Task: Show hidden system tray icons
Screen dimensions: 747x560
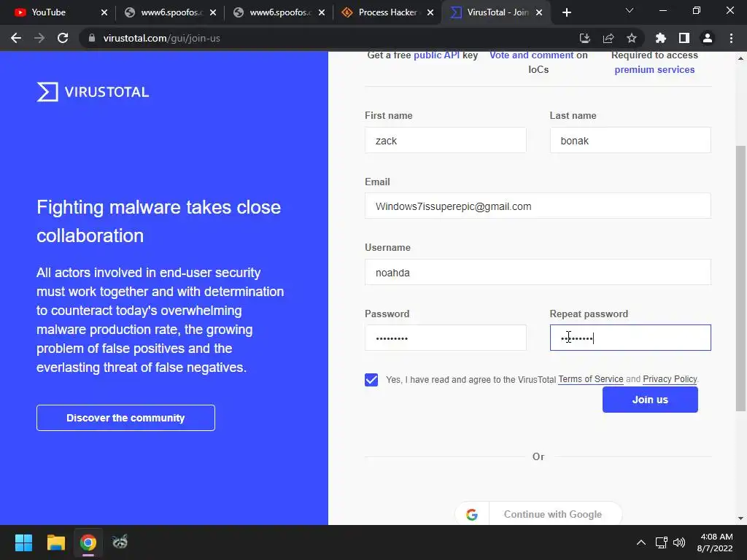Action: point(641,542)
